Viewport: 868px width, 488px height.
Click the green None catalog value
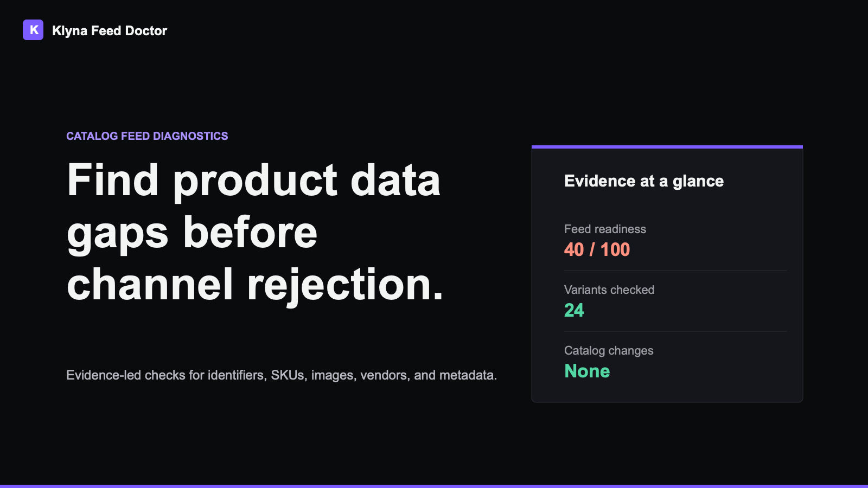coord(587,371)
